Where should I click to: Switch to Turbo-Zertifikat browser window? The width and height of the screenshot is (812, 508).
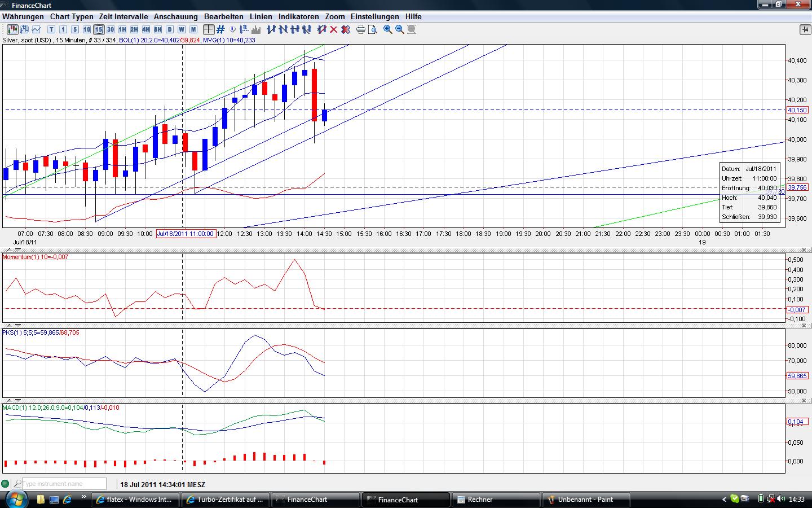226,500
